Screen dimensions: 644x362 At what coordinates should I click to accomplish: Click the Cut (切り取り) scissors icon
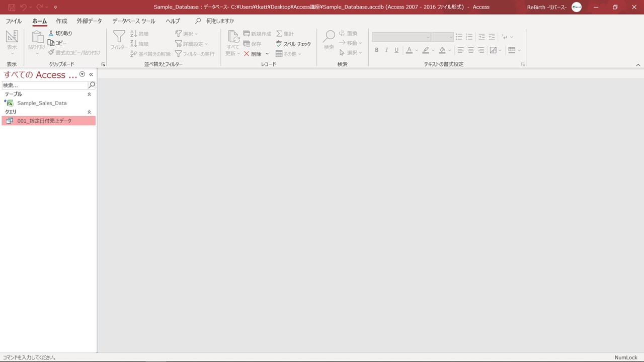51,33
